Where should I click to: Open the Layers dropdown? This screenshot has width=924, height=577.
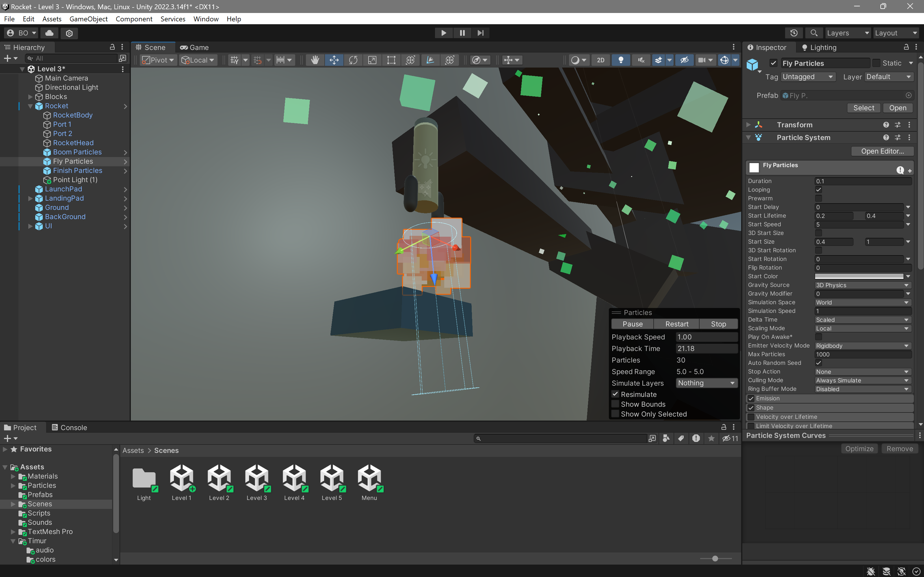(847, 33)
